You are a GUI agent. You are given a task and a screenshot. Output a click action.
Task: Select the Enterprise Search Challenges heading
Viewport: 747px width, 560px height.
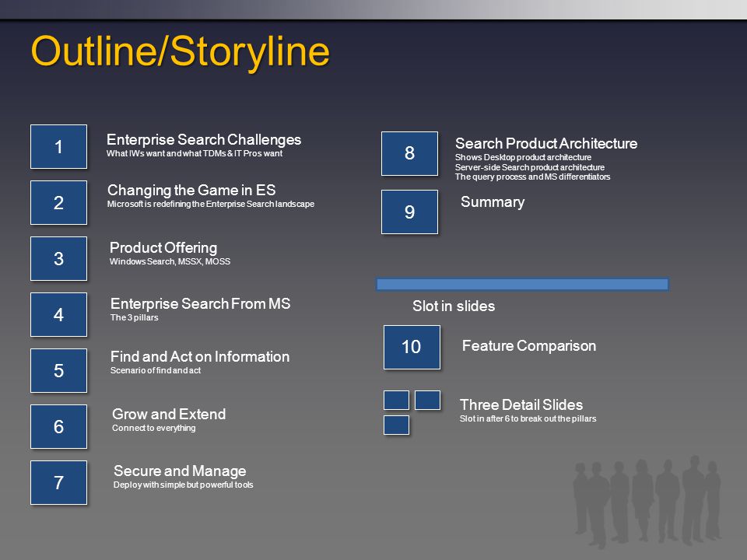coord(204,139)
